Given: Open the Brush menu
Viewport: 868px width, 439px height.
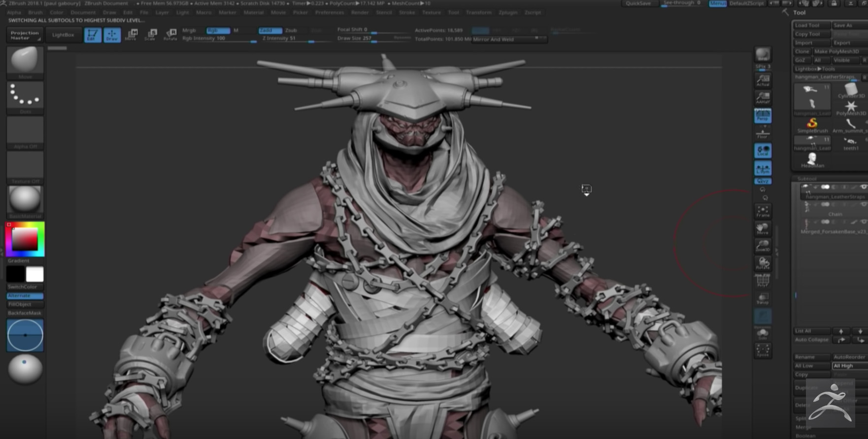Looking at the screenshot, I should 35,12.
